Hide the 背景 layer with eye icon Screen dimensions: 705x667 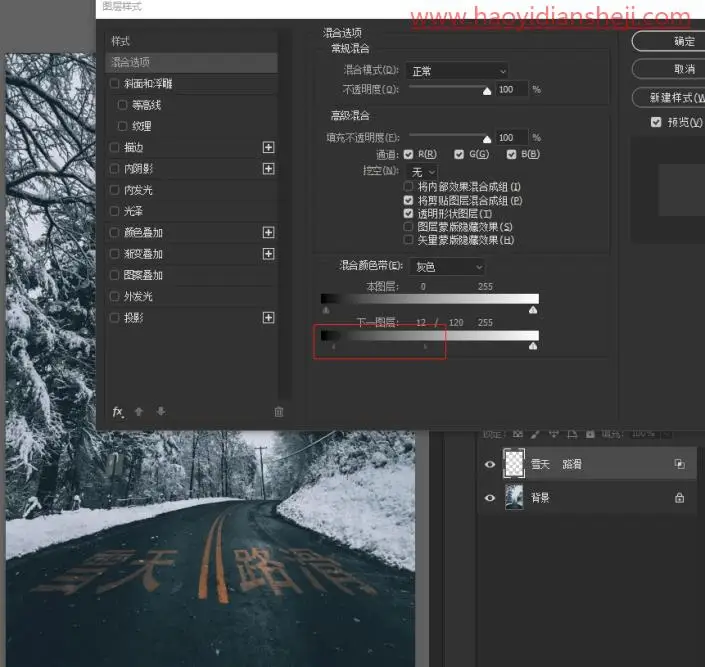490,498
